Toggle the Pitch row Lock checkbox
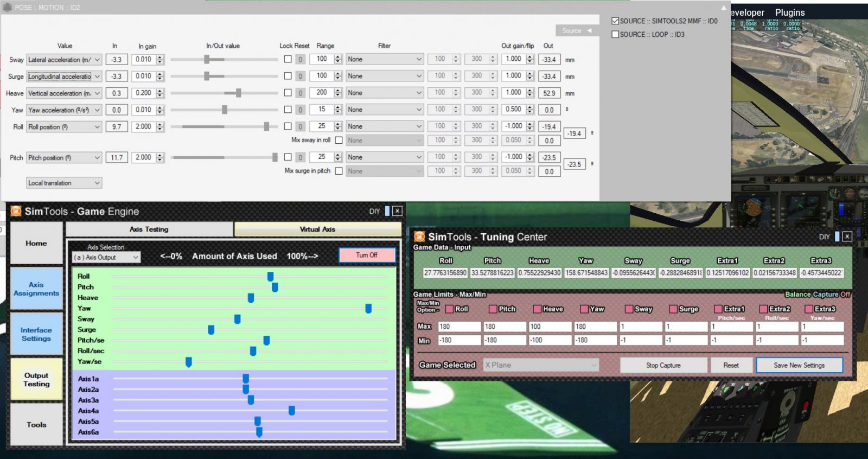 point(288,157)
